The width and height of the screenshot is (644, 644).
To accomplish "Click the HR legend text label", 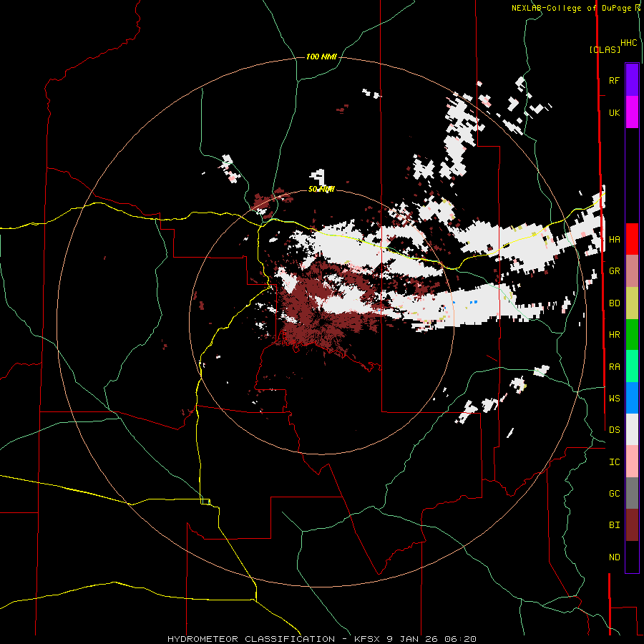I will click(x=614, y=335).
